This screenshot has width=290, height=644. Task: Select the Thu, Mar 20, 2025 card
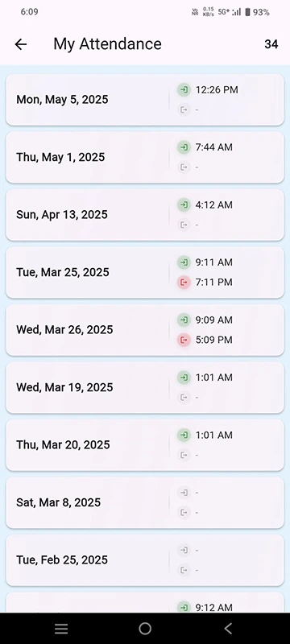coord(145,445)
